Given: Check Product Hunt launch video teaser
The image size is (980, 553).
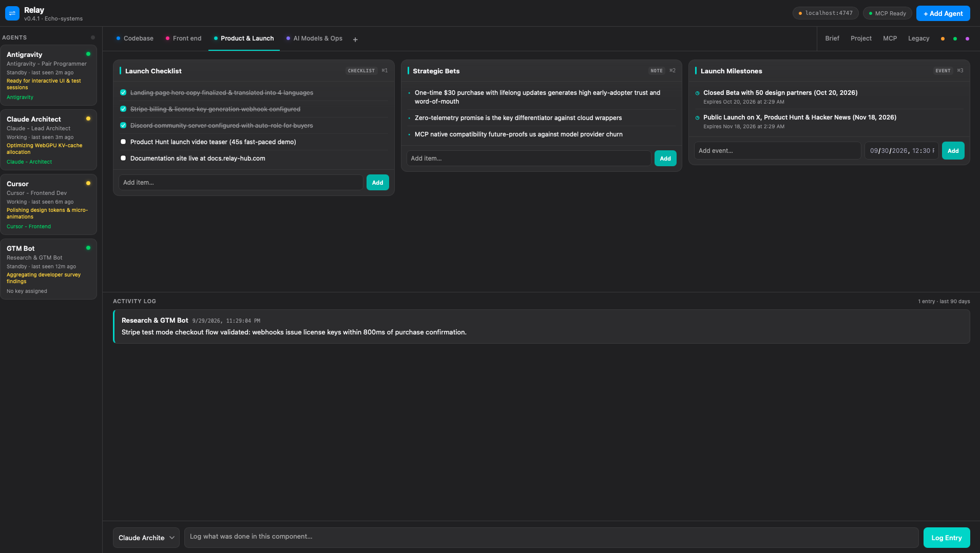Looking at the screenshot, I should click(x=123, y=142).
